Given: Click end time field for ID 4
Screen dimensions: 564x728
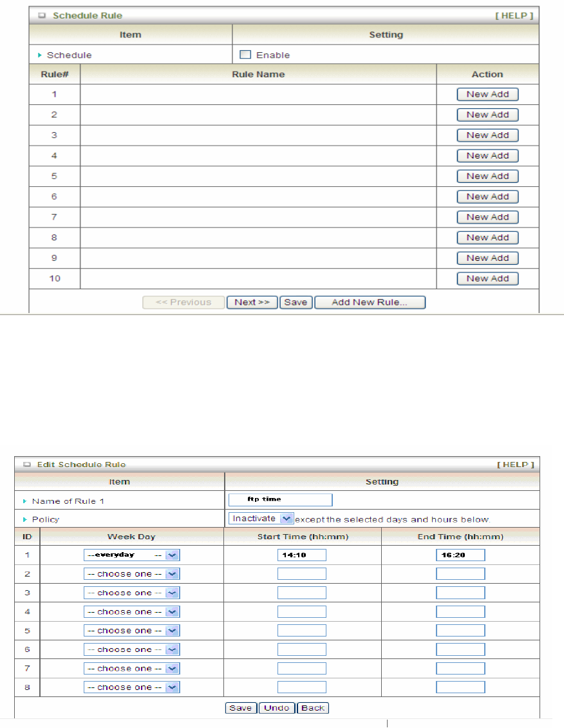Looking at the screenshot, I should (460, 611).
